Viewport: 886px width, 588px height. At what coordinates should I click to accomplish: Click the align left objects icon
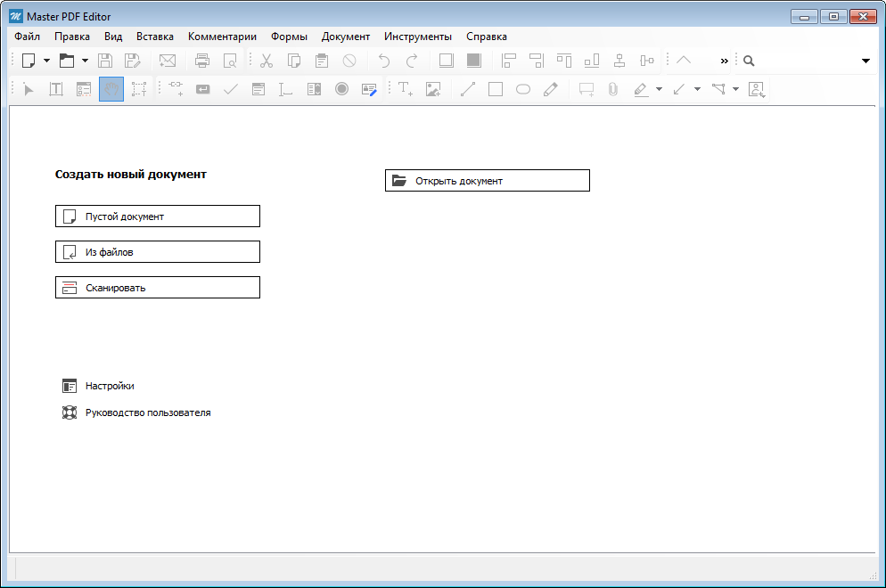(509, 61)
